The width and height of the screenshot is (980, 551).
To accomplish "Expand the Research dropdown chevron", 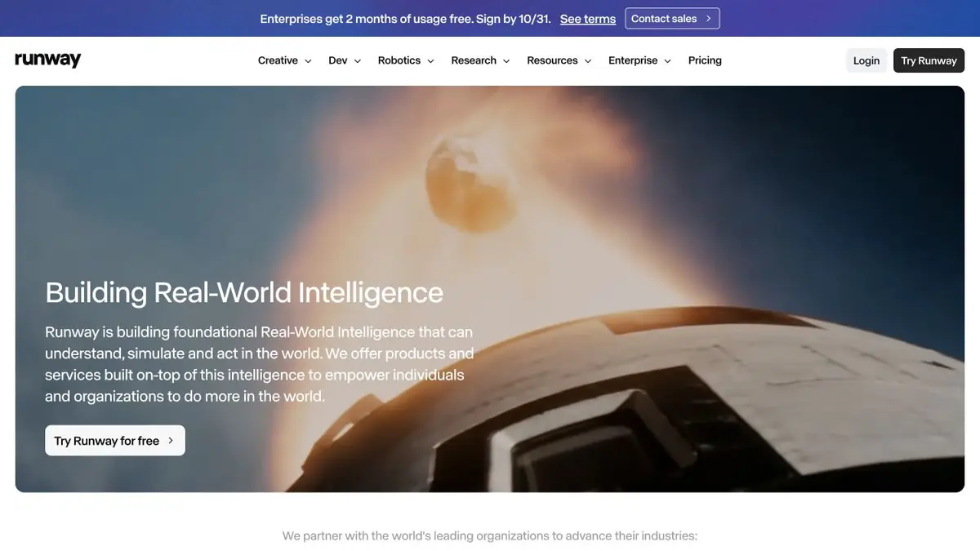I will (x=506, y=61).
